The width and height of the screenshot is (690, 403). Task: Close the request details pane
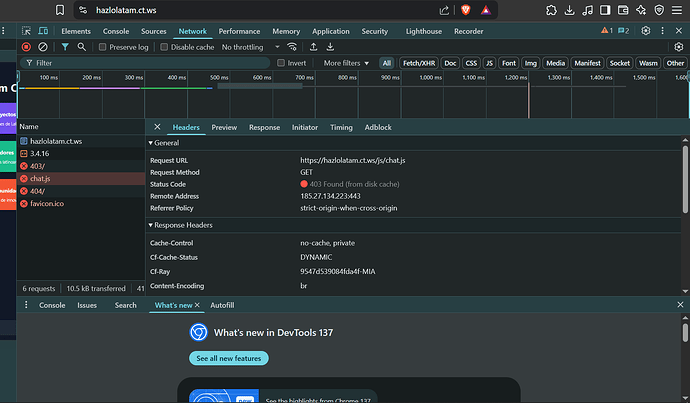pos(157,127)
